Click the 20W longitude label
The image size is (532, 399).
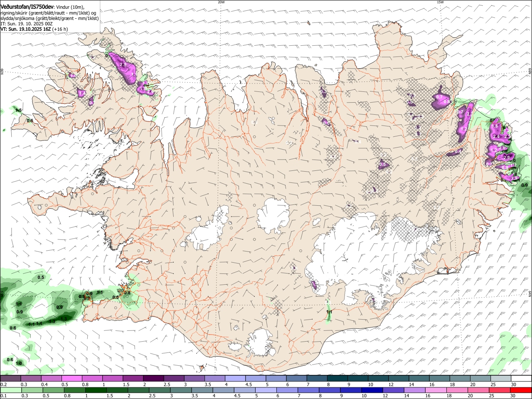[x=222, y=2]
